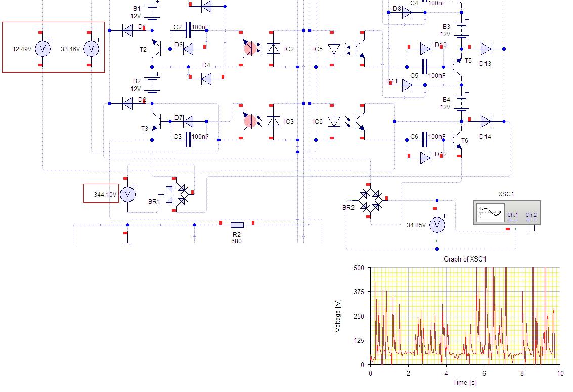Select the C6 100nF capacitor
Screen dimensions: 573x392
pos(425,140)
